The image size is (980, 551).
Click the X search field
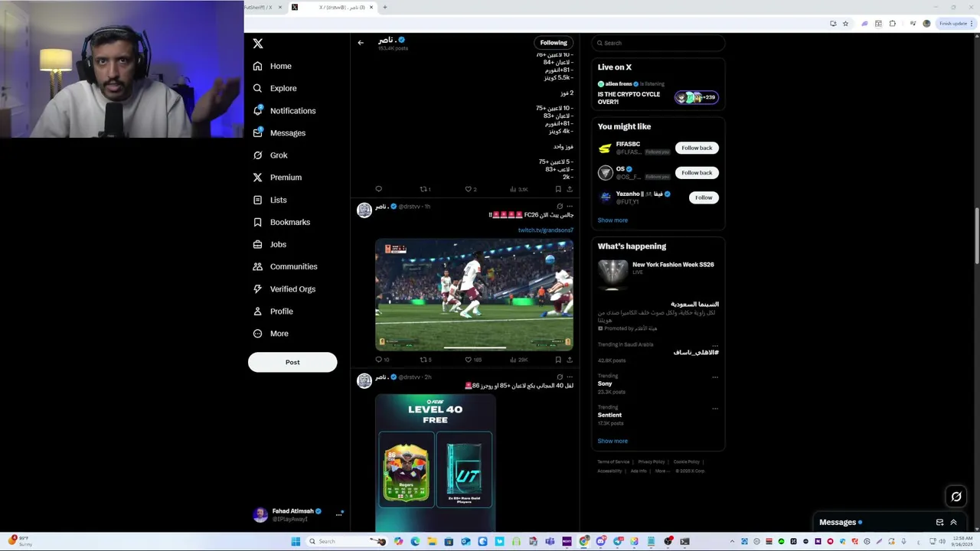point(658,43)
